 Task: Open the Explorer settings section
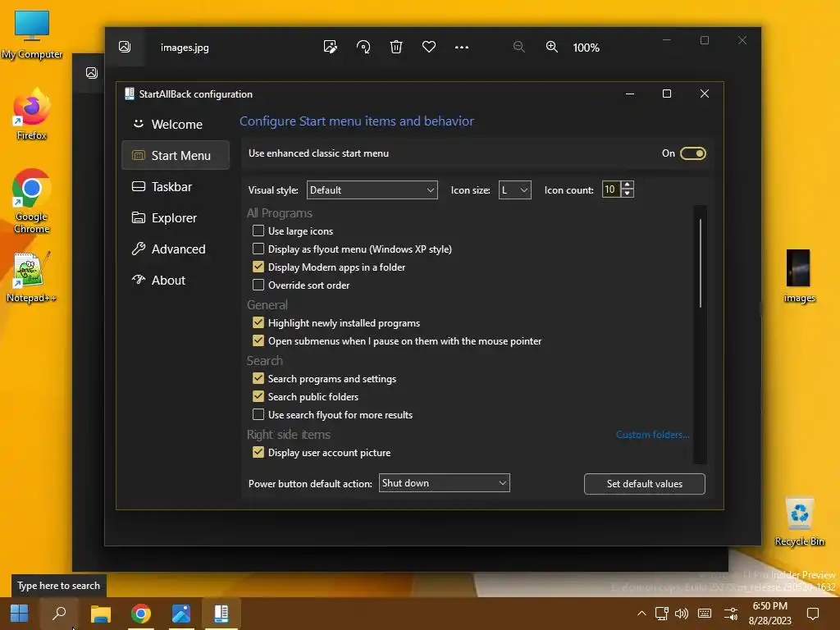[176, 218]
